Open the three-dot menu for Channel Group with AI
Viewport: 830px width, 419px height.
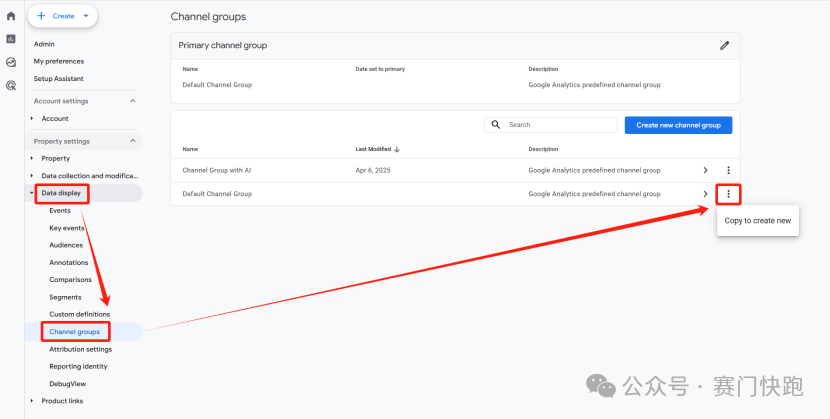click(728, 171)
